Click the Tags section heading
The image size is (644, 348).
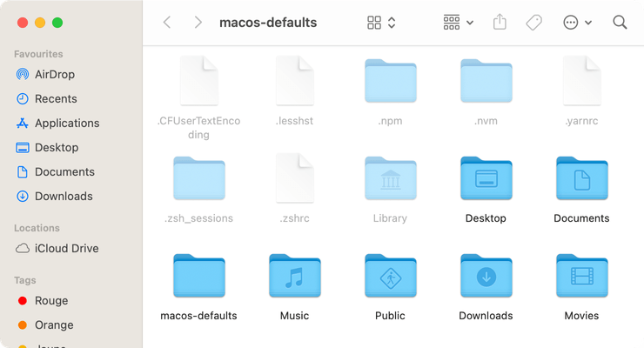[x=24, y=280]
